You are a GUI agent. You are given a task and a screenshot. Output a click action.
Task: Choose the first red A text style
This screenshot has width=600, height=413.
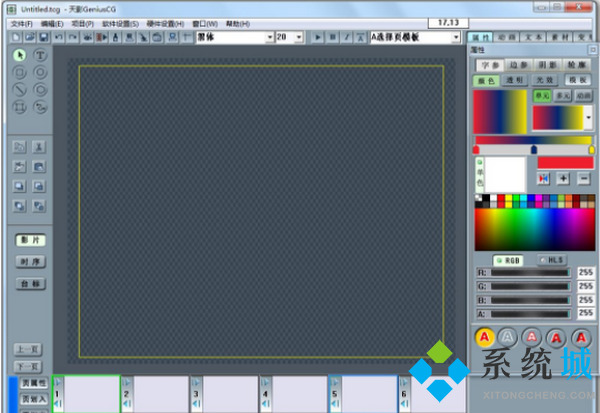[484, 337]
